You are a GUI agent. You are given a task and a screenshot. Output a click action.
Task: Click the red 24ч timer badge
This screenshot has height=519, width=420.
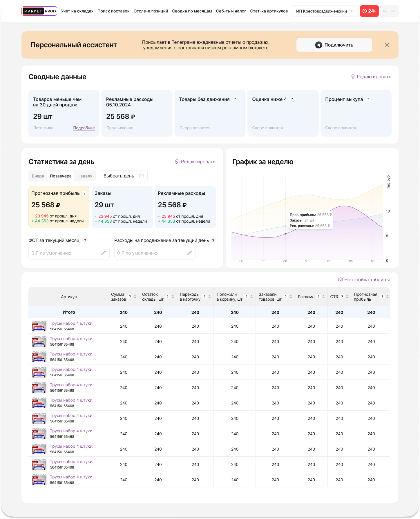click(369, 11)
